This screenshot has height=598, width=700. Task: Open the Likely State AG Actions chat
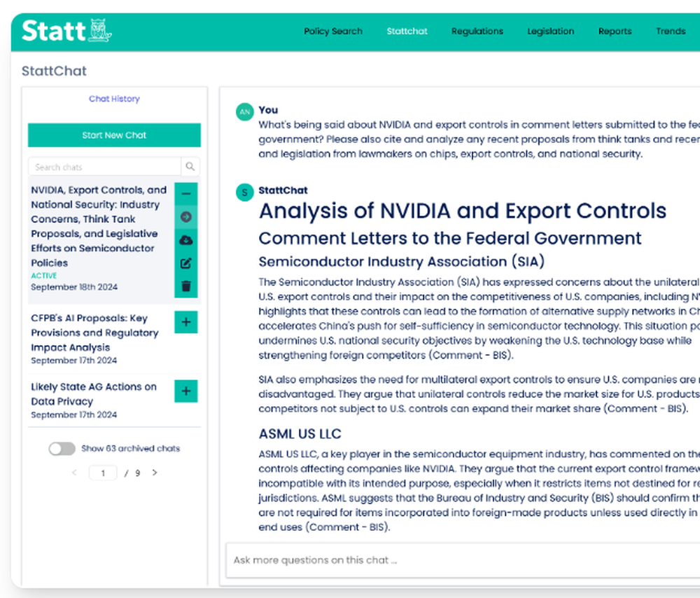[x=94, y=394]
